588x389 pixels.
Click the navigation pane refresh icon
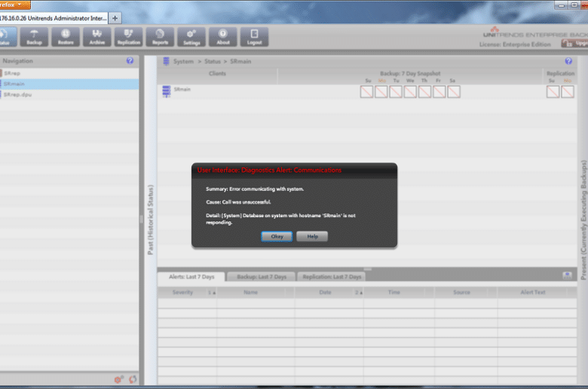coord(133,380)
